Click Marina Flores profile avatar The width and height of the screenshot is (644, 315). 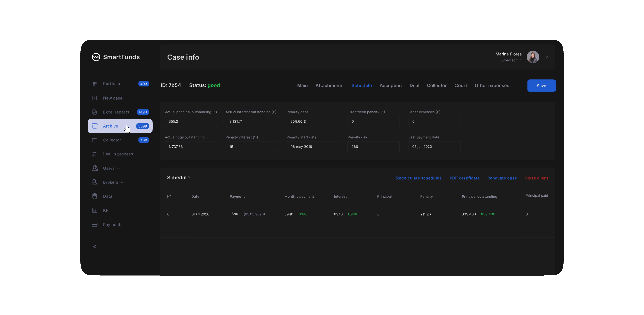tap(533, 57)
